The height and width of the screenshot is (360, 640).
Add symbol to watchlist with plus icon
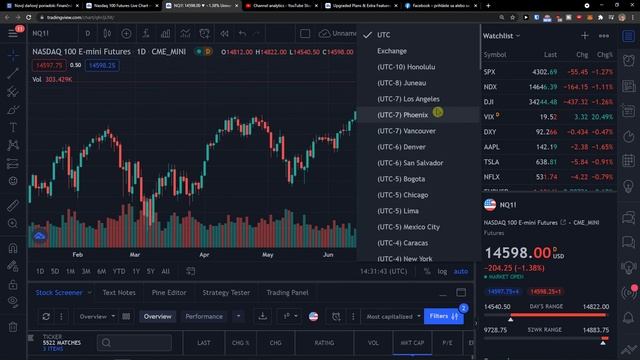(x=584, y=36)
